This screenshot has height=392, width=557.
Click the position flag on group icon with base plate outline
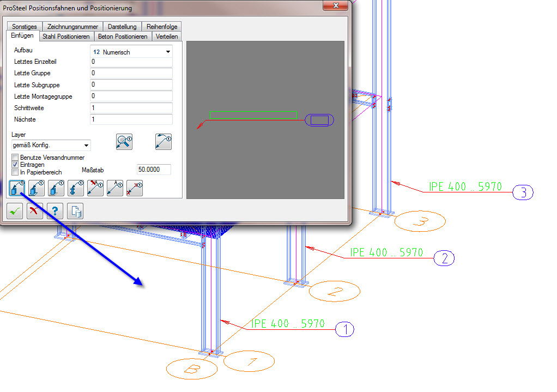click(x=36, y=188)
